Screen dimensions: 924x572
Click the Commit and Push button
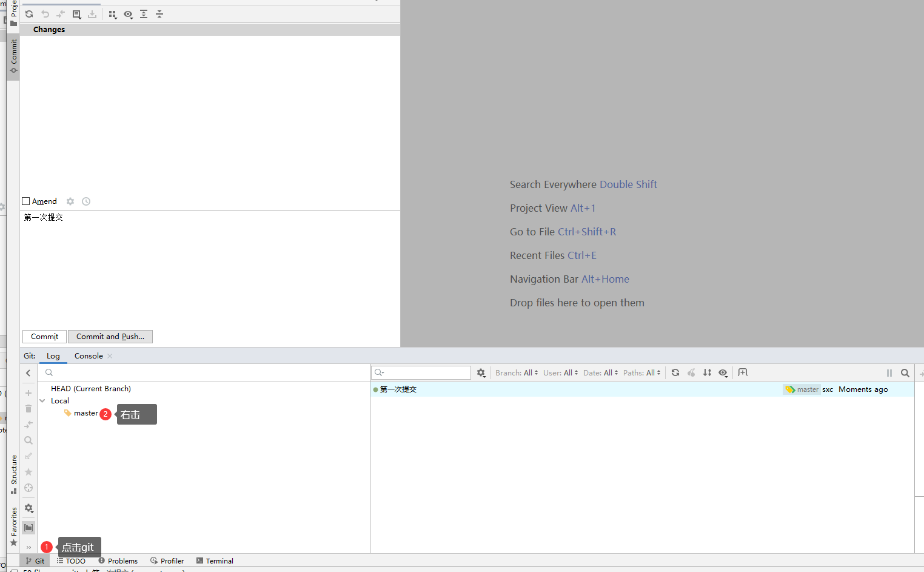pos(110,337)
